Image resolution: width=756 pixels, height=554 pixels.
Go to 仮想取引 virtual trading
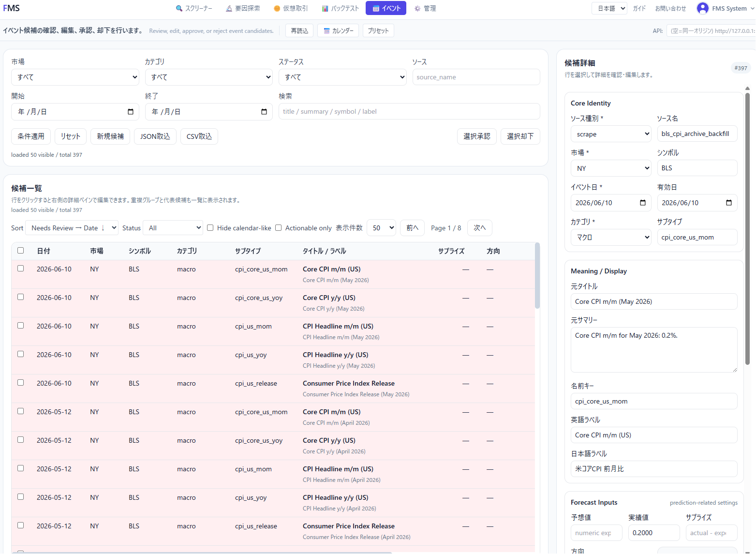click(x=291, y=8)
